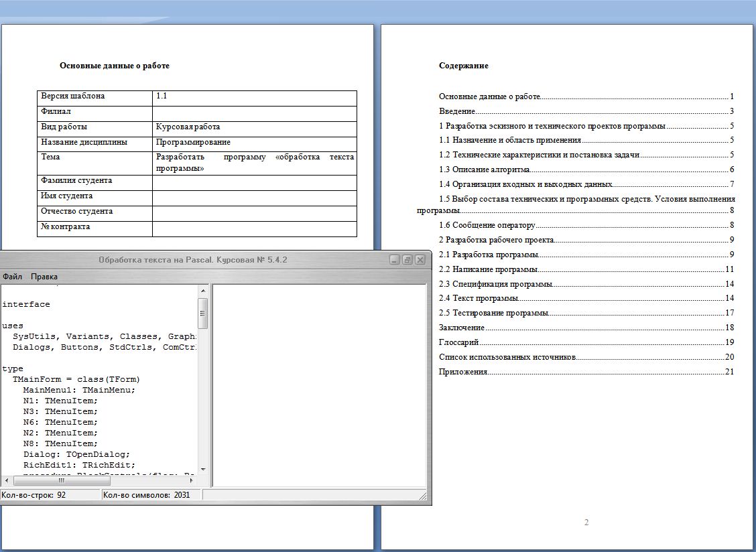The height and width of the screenshot is (552, 756).
Task: Open '2.5 Тестирование программы' contents entry
Action: [586, 313]
